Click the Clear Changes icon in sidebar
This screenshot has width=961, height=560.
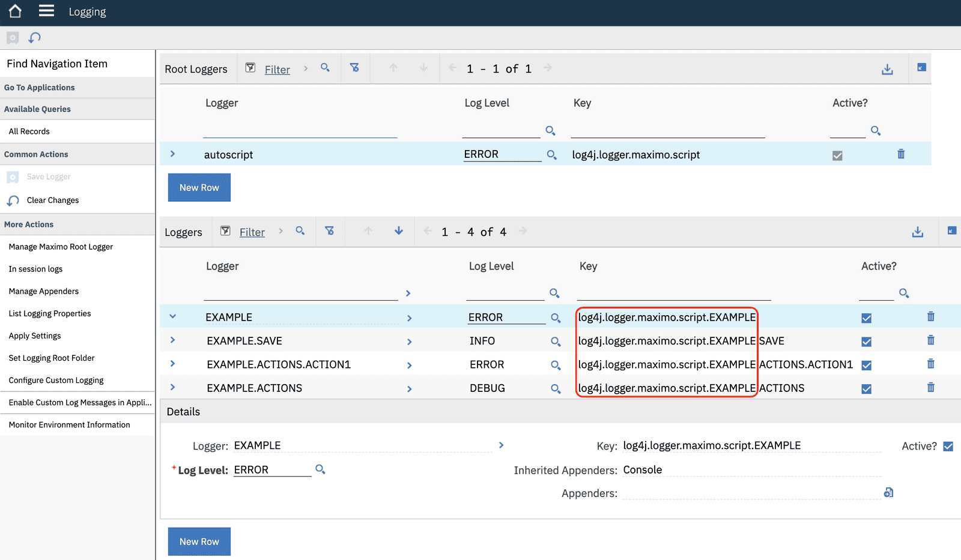[13, 200]
